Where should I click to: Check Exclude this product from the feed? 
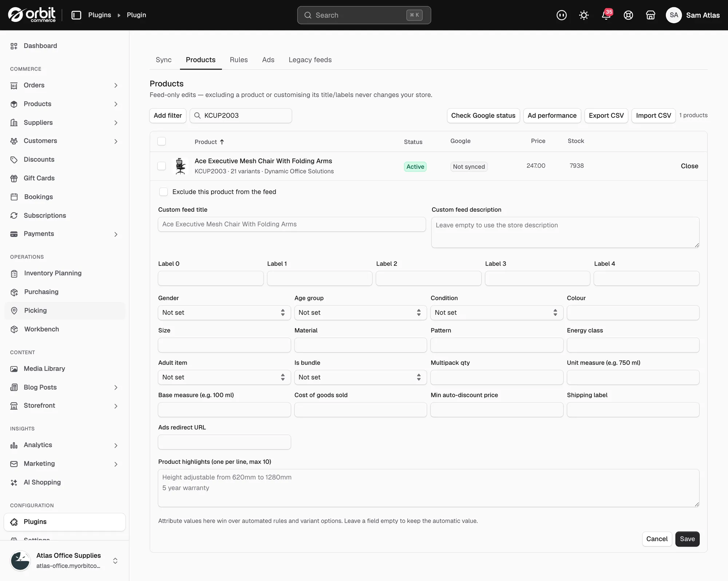pos(163,192)
